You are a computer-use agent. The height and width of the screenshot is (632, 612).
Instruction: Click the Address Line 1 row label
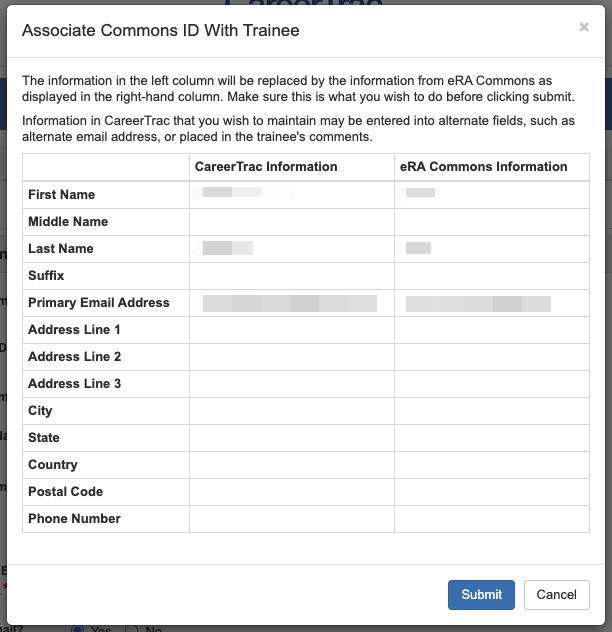[x=75, y=330]
